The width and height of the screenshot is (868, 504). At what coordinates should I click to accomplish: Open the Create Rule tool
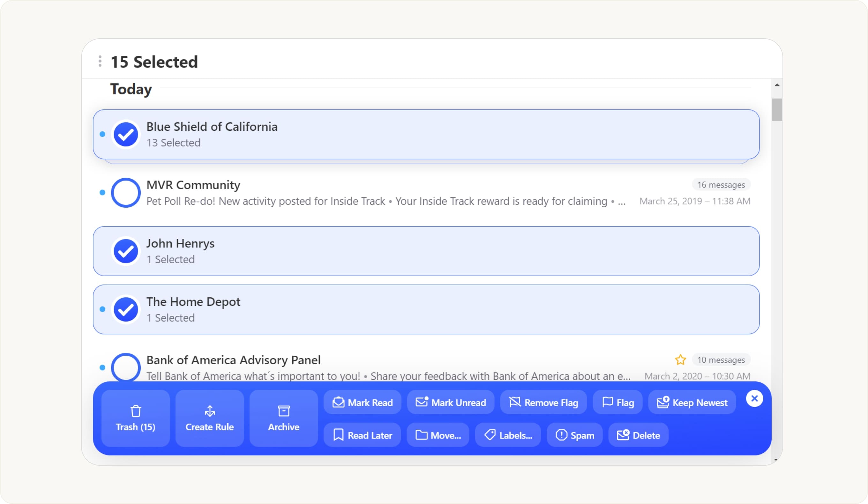pyautogui.click(x=209, y=418)
